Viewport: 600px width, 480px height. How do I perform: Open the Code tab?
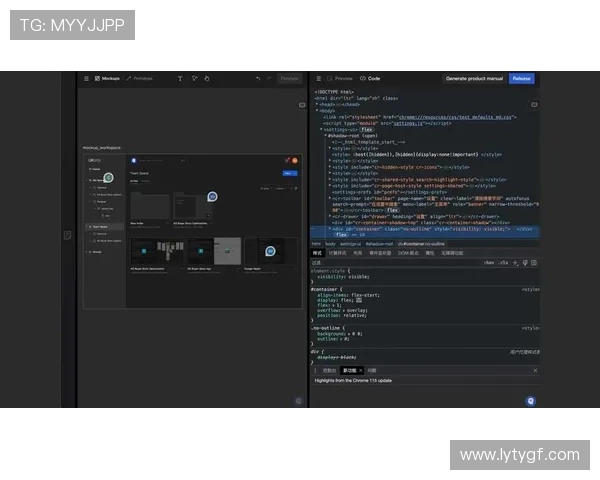click(x=370, y=78)
